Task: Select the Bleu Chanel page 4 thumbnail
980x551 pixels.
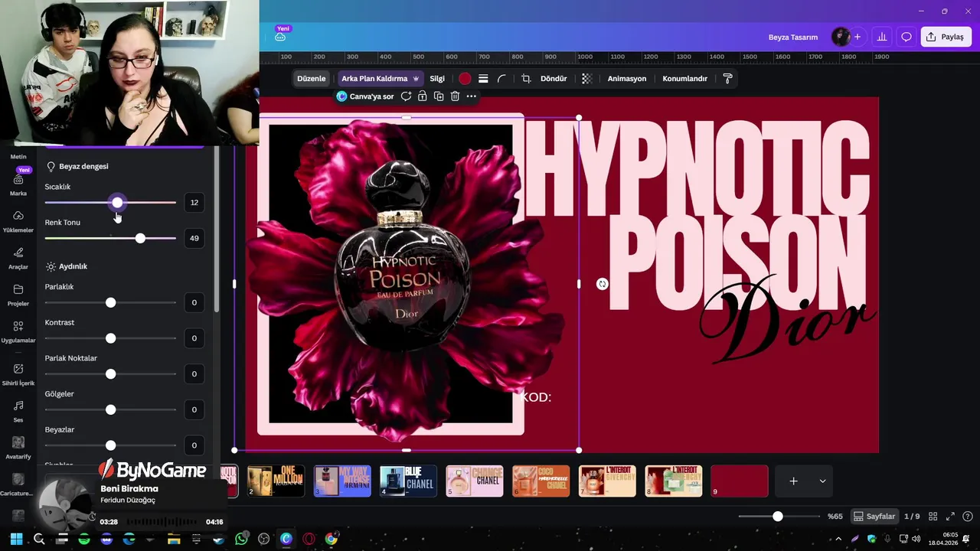Action: pyautogui.click(x=409, y=481)
